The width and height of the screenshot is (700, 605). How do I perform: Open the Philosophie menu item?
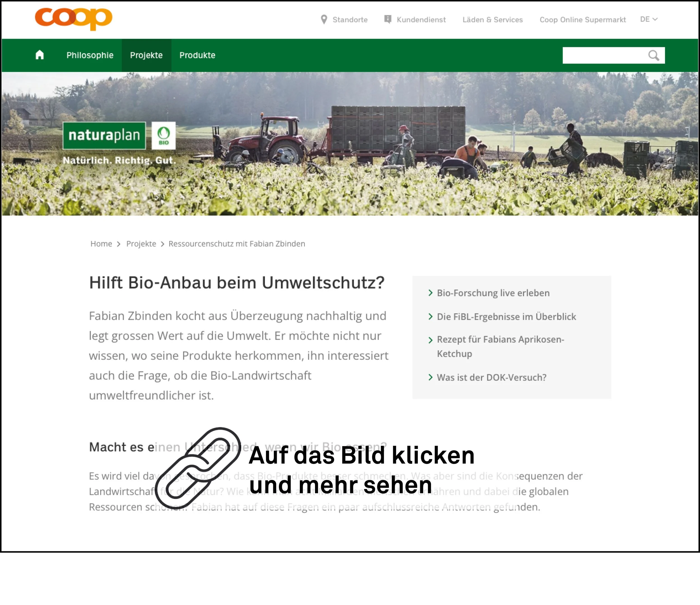[x=90, y=55]
